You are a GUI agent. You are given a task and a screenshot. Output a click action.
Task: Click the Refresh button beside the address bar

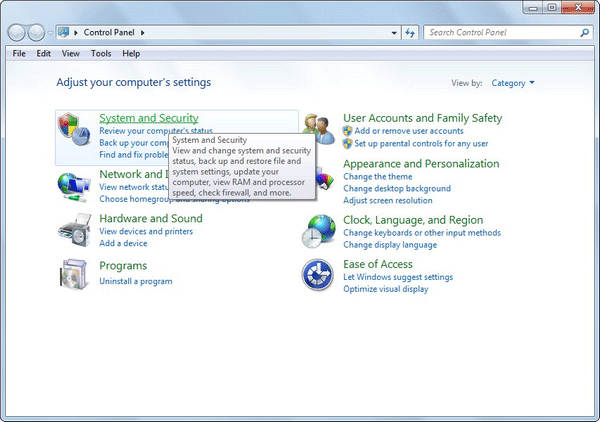point(410,33)
